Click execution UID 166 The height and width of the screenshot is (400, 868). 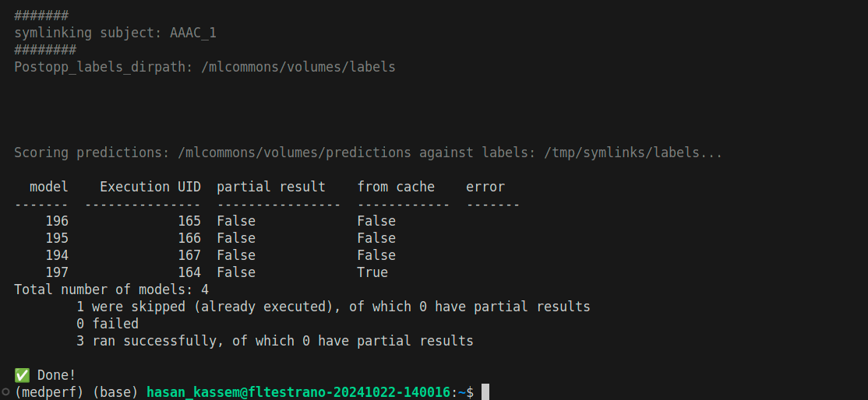pyautogui.click(x=189, y=238)
